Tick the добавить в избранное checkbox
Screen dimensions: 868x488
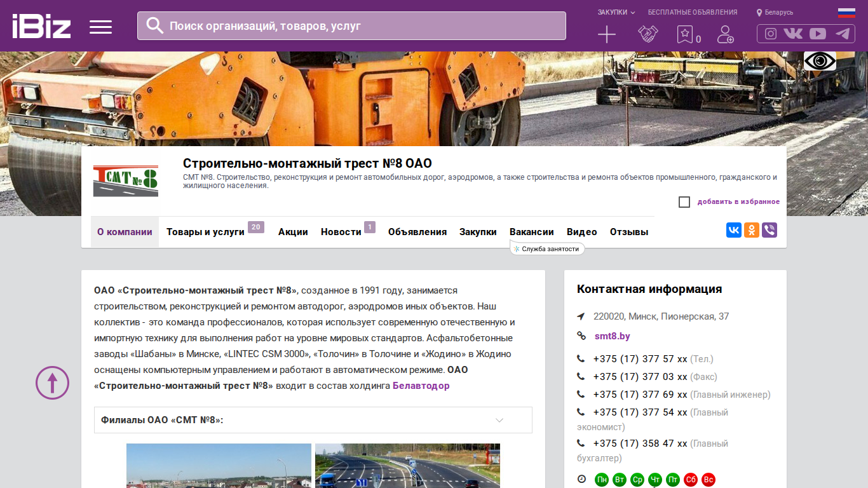[684, 202]
